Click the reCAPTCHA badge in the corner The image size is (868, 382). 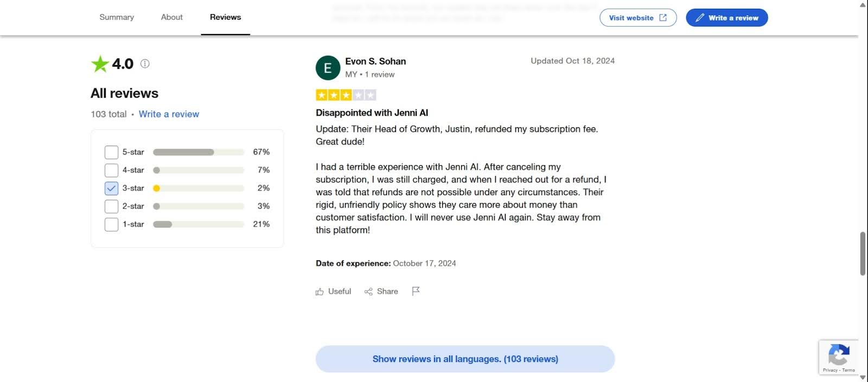tap(839, 357)
